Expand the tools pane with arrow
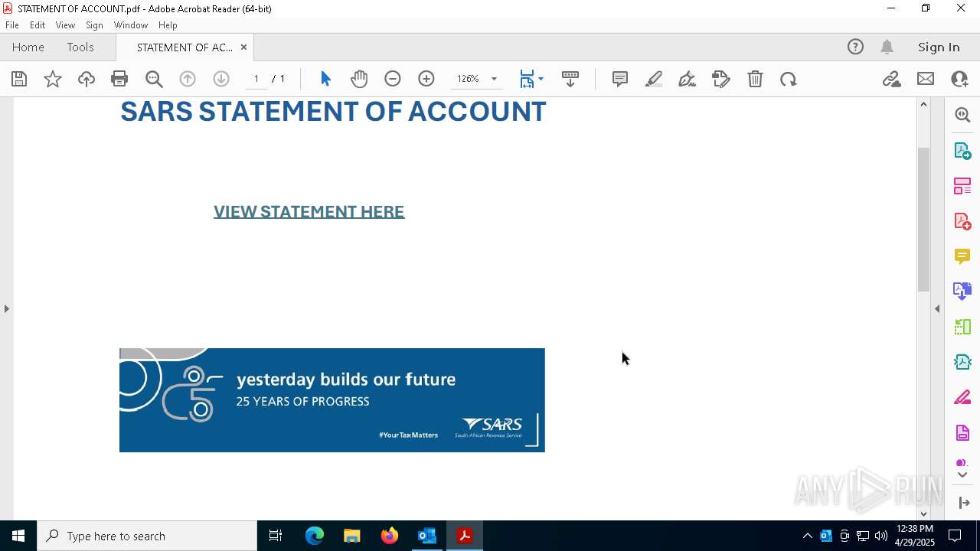The image size is (980, 551). tap(964, 503)
